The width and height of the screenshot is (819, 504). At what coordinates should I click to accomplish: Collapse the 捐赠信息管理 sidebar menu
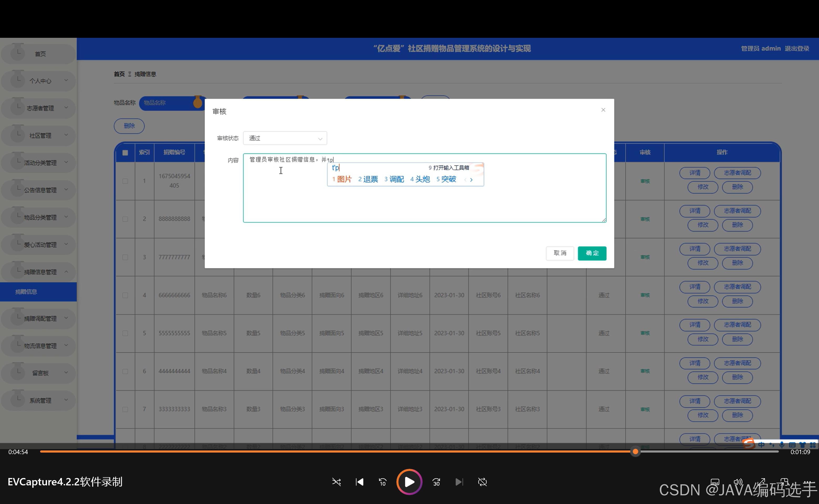39,272
